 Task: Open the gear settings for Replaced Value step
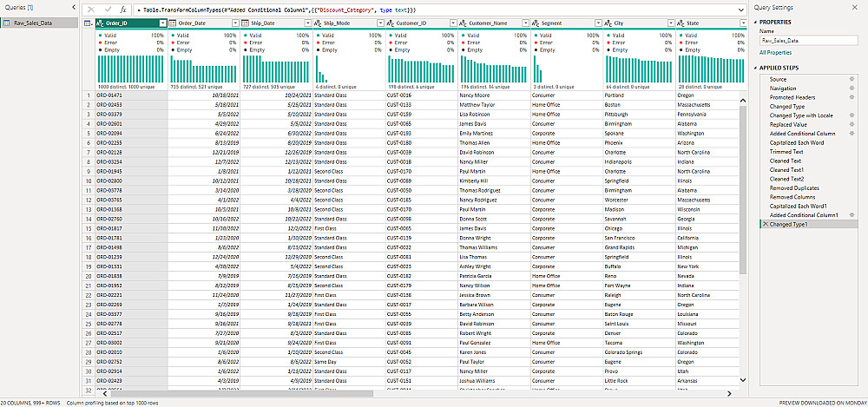pos(852,124)
